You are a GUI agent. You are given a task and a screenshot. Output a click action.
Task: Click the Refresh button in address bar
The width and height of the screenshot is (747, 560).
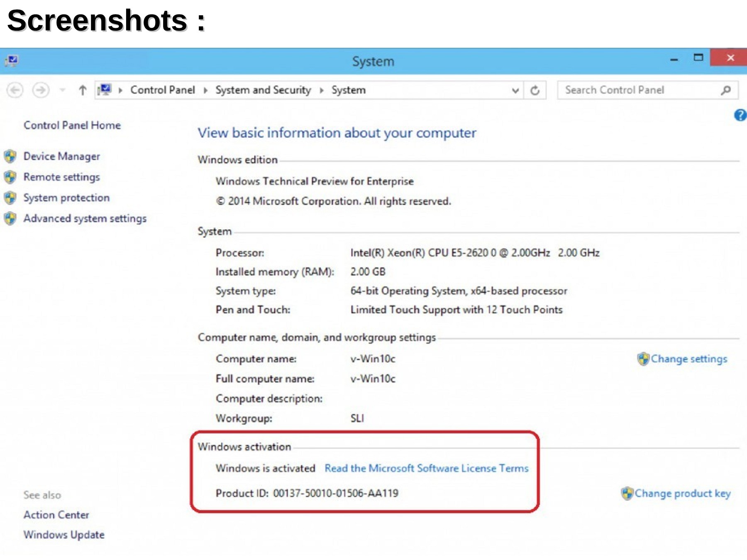click(x=535, y=90)
